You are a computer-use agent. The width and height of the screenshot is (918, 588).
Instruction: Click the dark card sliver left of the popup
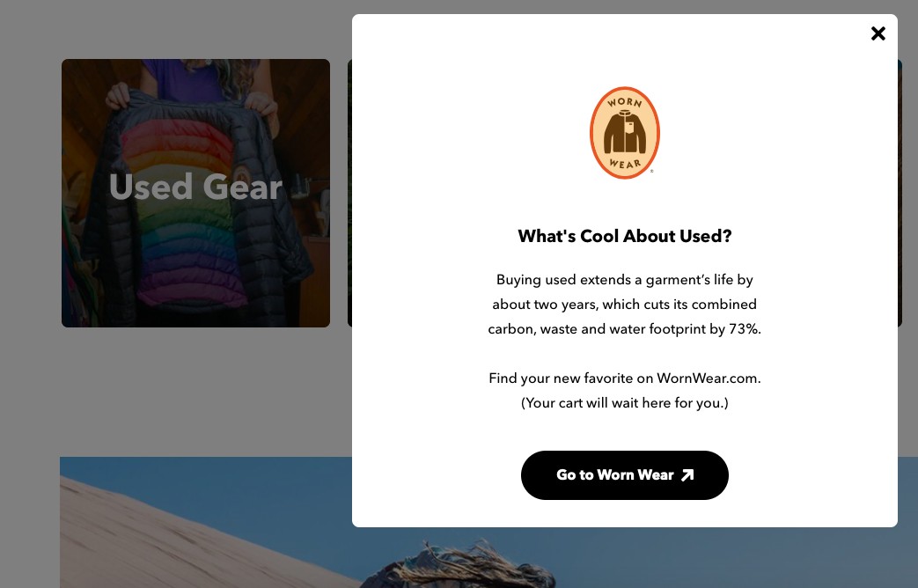click(349, 193)
